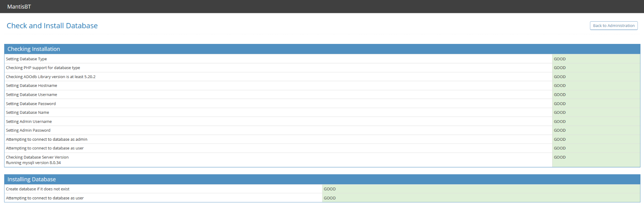Click the Checking Installation section header

[x=34, y=49]
